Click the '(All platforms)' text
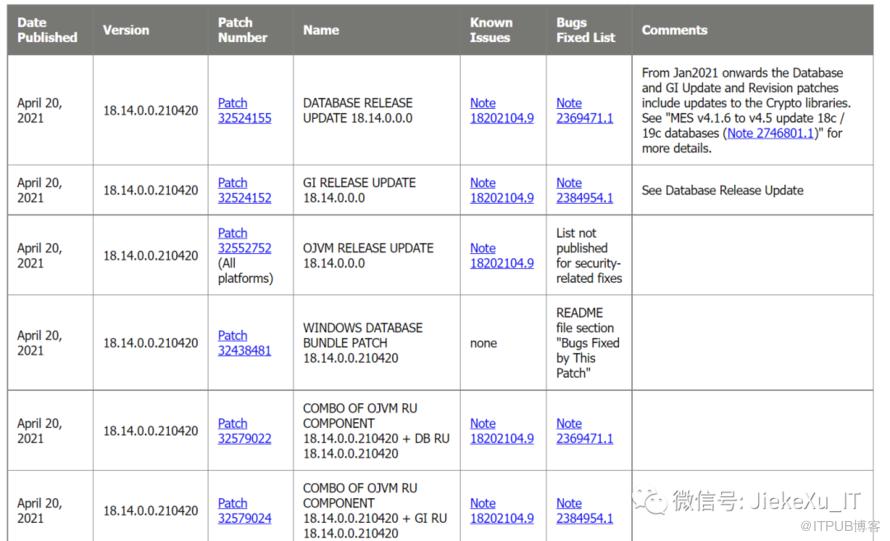Image resolution: width=890 pixels, height=541 pixels. (x=245, y=271)
